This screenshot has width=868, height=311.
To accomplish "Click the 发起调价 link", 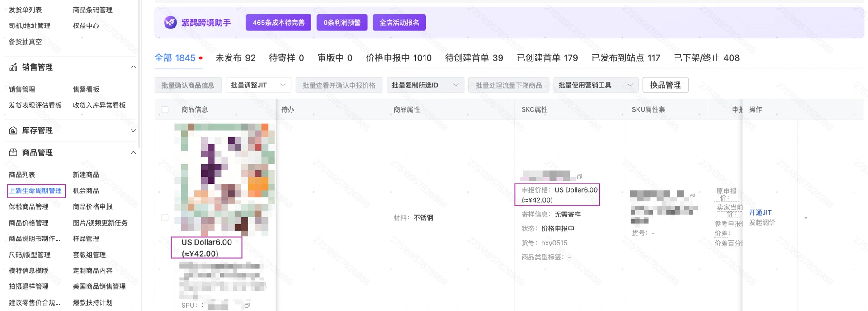I will click(x=762, y=222).
